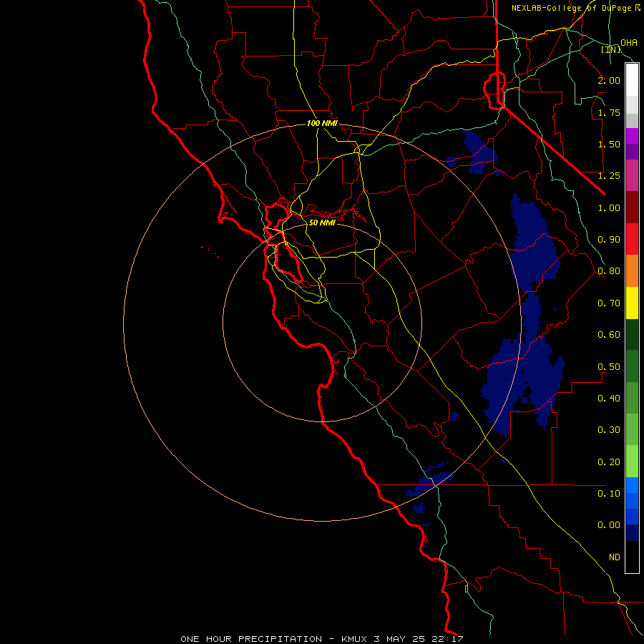Click the 1.75 legend value
Viewport: 644px width, 644px height.
[x=609, y=112]
